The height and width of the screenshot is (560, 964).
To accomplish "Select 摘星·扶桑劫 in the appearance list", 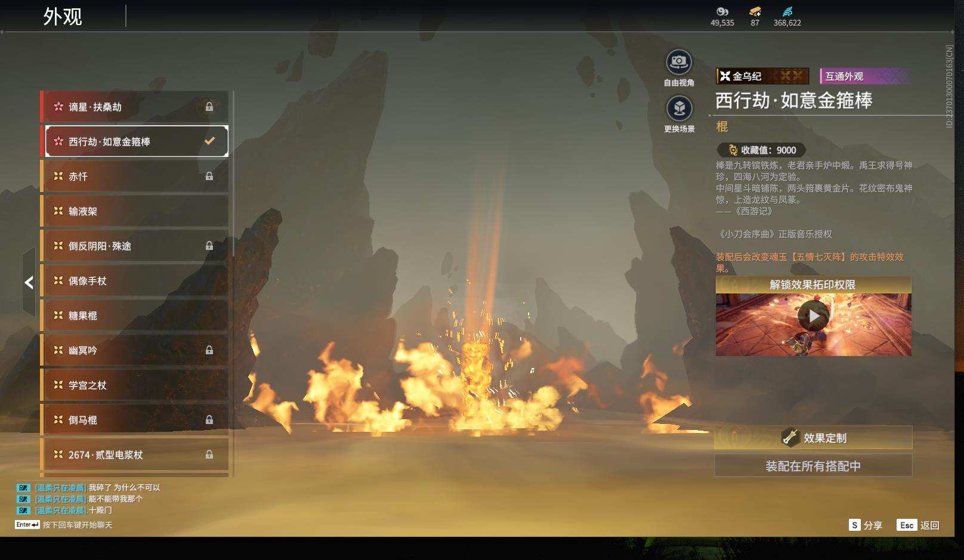I will click(135, 107).
